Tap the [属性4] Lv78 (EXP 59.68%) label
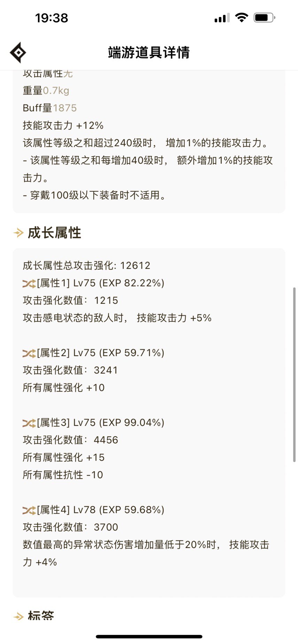The width and height of the screenshot is (298, 644). [x=101, y=510]
